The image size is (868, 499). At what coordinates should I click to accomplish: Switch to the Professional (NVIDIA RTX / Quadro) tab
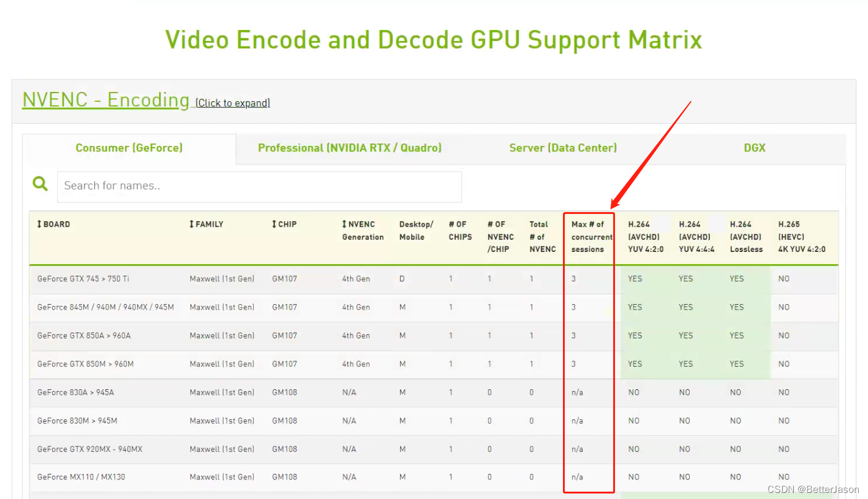[349, 148]
